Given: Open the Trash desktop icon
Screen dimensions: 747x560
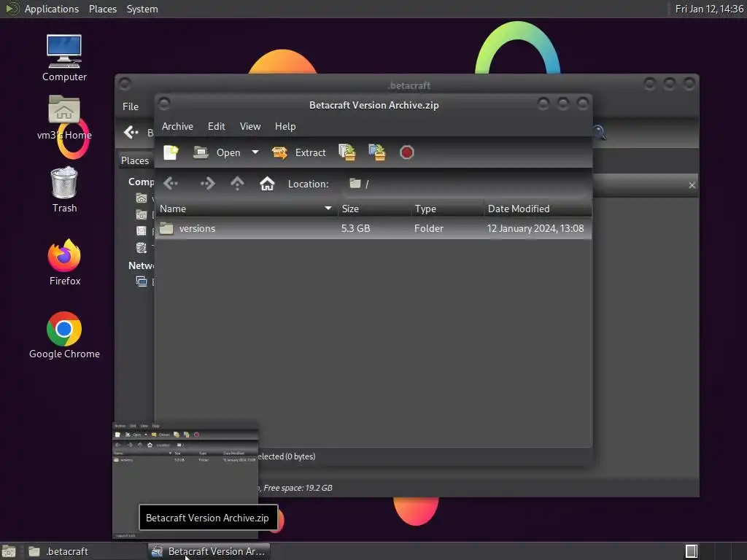Looking at the screenshot, I should [x=64, y=190].
